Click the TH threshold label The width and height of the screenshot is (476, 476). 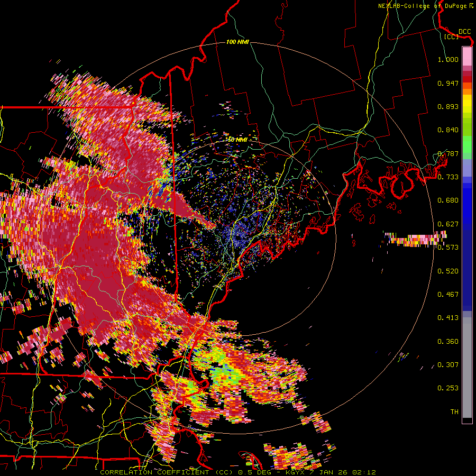454,412
